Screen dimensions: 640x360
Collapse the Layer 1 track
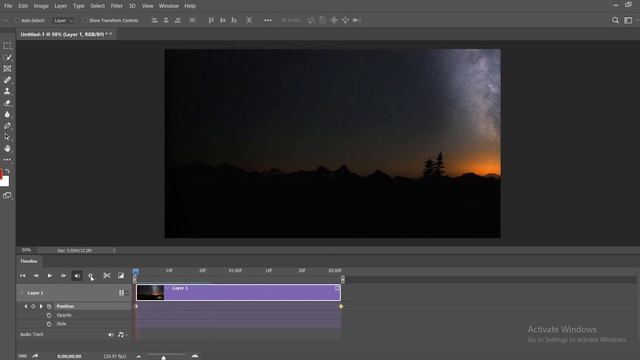click(22, 293)
